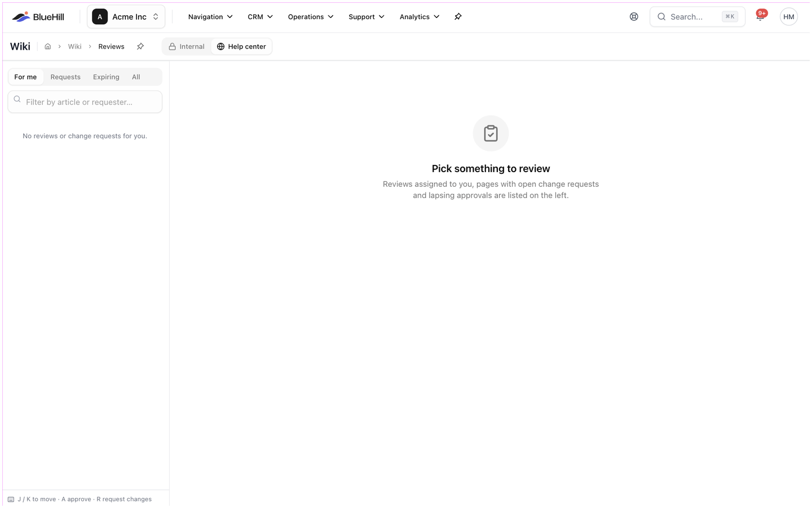This screenshot has height=508, width=812.
Task: Click the keyboard shortcuts icon in footer
Action: point(11,500)
